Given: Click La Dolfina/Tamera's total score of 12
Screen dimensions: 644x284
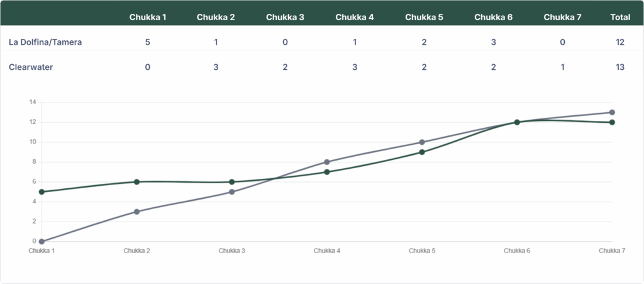Looking at the screenshot, I should tap(620, 42).
